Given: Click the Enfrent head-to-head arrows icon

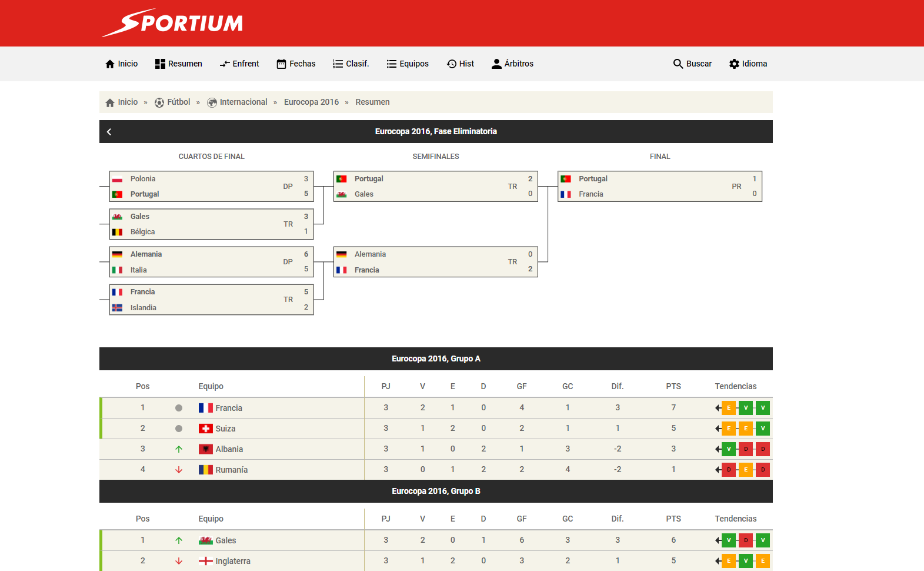Looking at the screenshot, I should coord(225,64).
